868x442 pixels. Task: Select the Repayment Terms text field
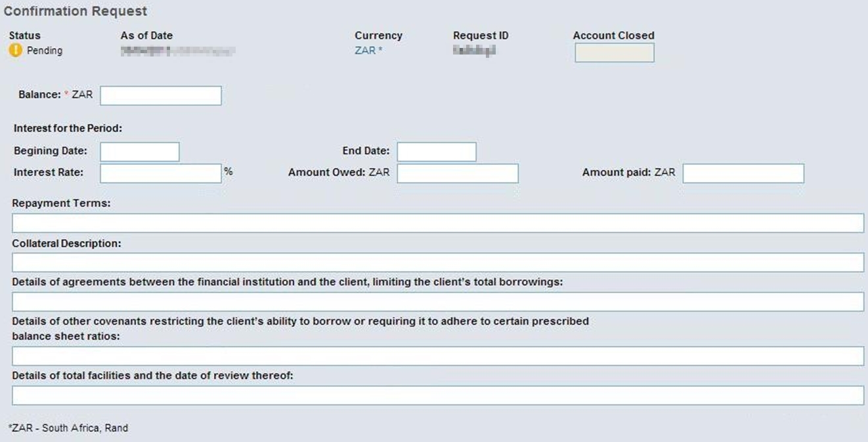pos(438,223)
